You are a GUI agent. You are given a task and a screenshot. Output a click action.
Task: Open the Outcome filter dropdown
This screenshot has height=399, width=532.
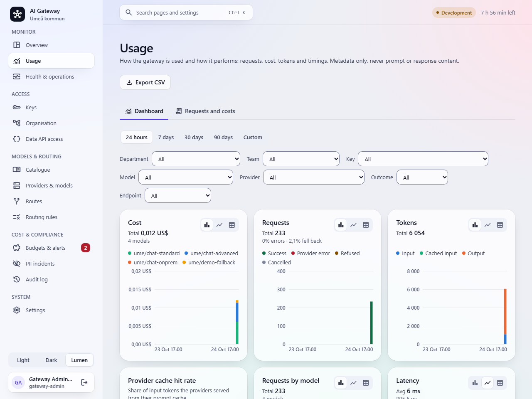pyautogui.click(x=422, y=177)
